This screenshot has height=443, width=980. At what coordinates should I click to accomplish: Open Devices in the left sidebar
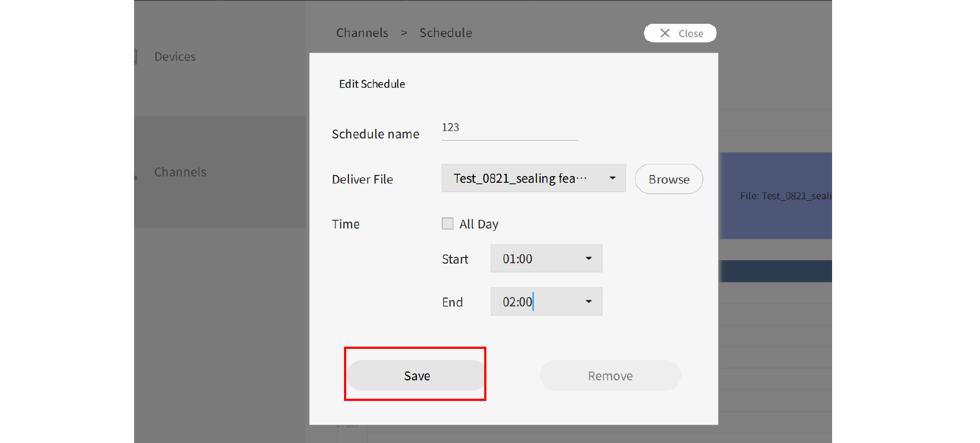(175, 57)
